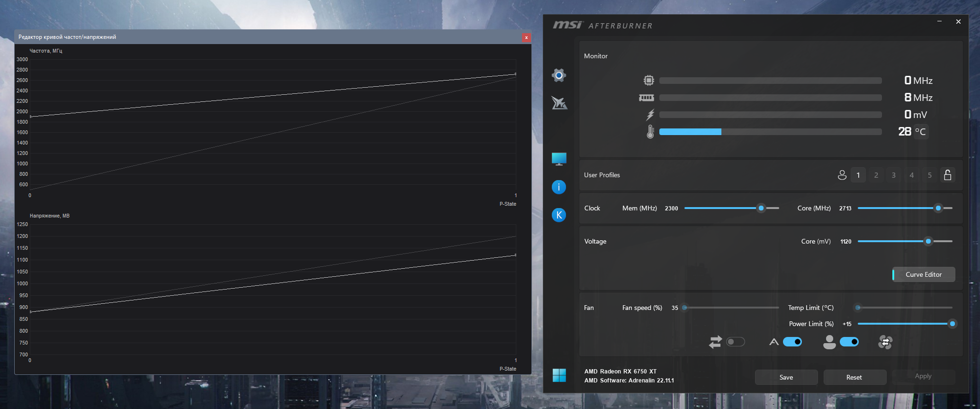
Task: Select user profile slot 2
Action: coord(876,175)
